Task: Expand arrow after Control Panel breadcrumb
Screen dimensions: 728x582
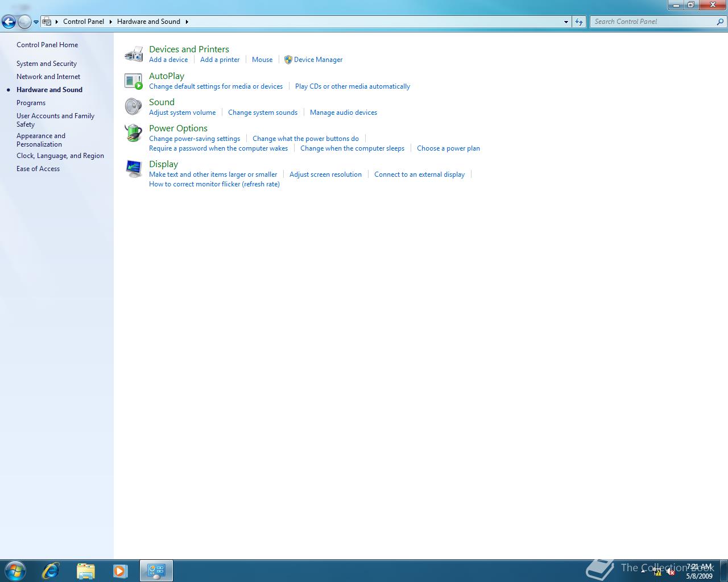Action: tap(110, 22)
